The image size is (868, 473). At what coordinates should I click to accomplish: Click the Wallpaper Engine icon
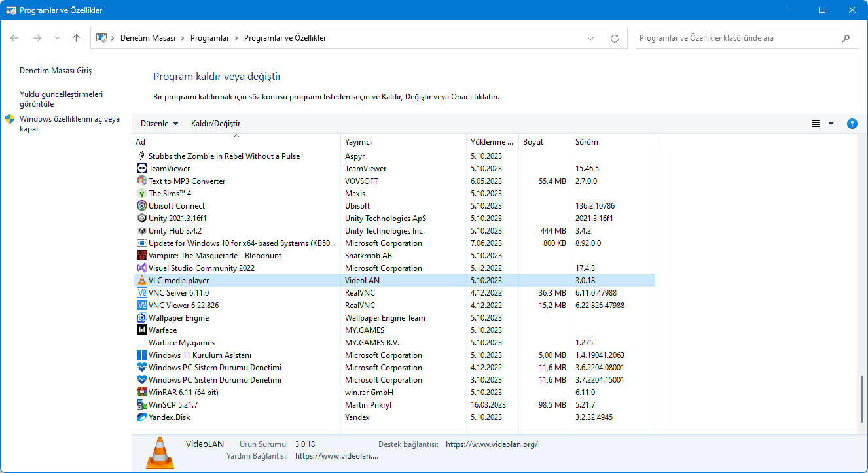pos(141,318)
